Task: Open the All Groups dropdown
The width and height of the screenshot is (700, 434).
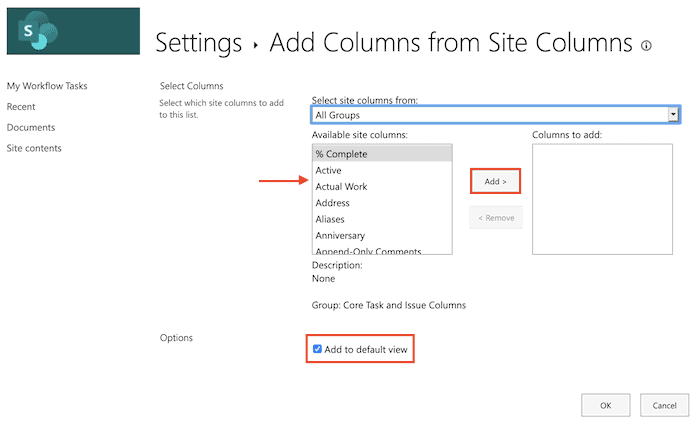Action: coord(496,115)
